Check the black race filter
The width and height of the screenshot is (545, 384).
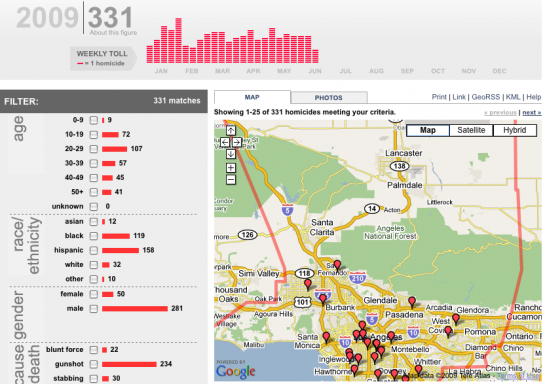click(93, 236)
